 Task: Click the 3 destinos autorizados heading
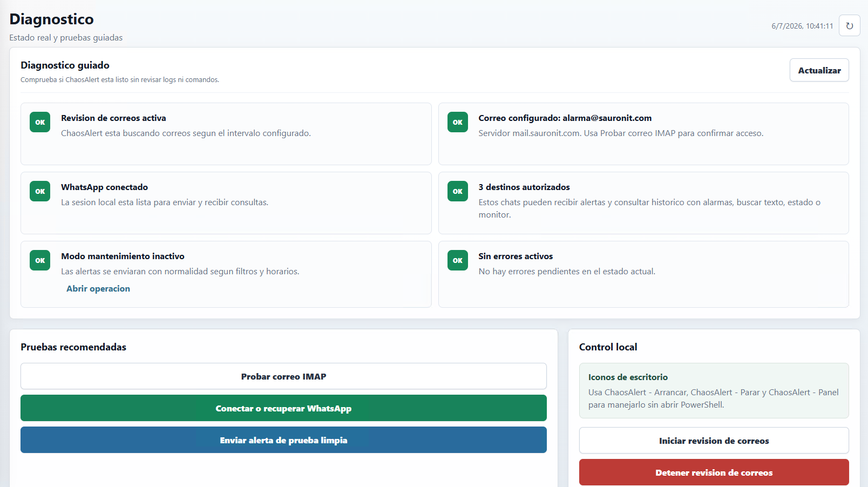point(524,187)
